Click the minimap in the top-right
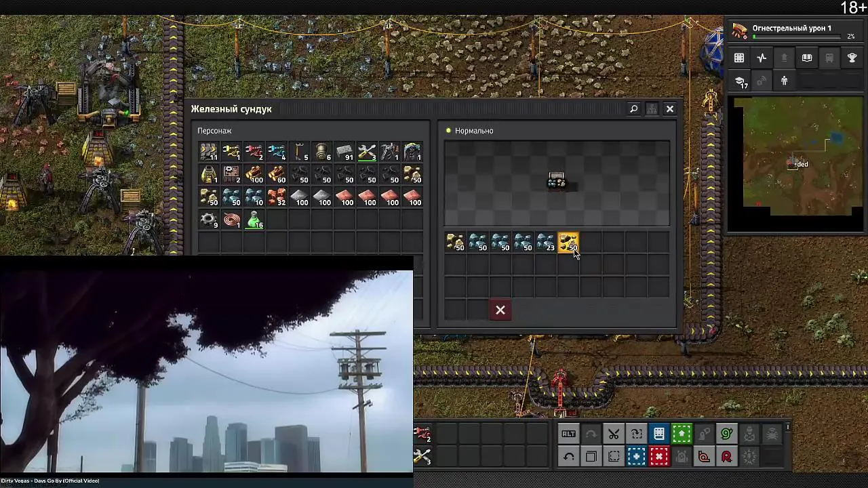The image size is (868, 488). click(795, 157)
